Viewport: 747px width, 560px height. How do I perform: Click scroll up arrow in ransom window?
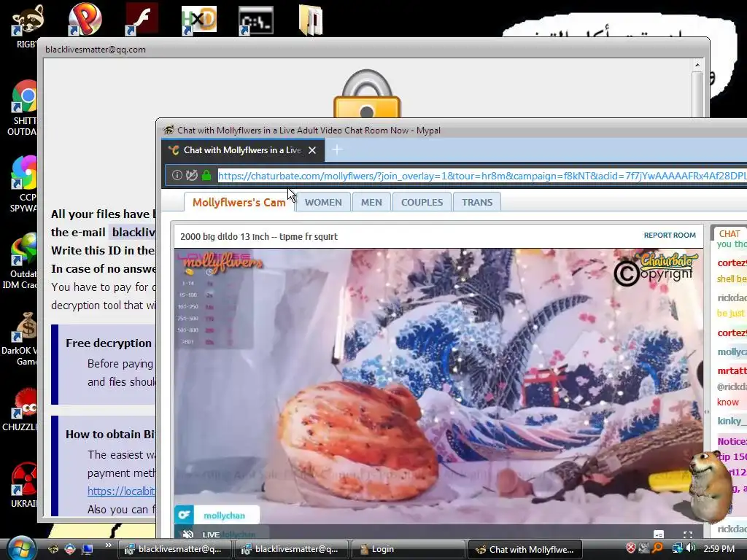(697, 65)
